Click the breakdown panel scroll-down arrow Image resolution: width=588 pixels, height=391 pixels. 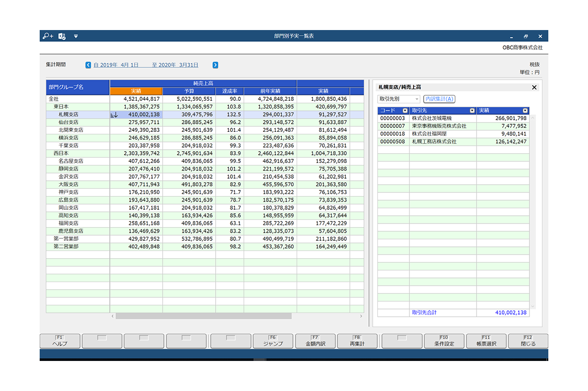(533, 306)
